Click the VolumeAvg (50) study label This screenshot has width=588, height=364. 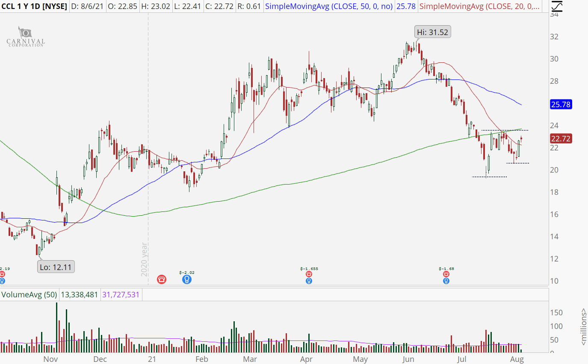[x=30, y=295]
